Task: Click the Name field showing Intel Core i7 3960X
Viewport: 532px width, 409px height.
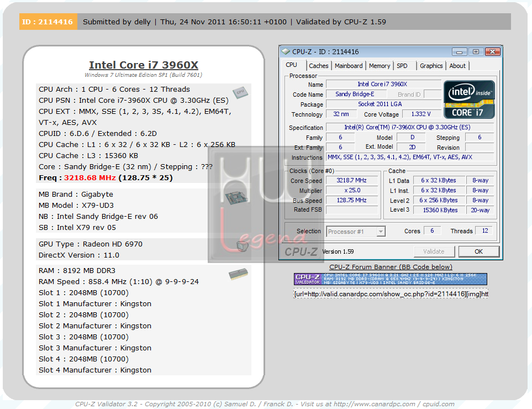Action: pyautogui.click(x=383, y=84)
